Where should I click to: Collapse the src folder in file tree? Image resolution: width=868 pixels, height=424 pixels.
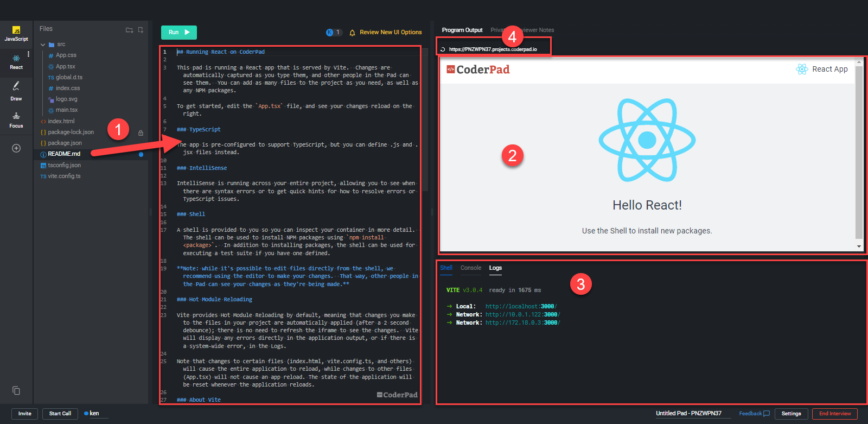[43, 45]
